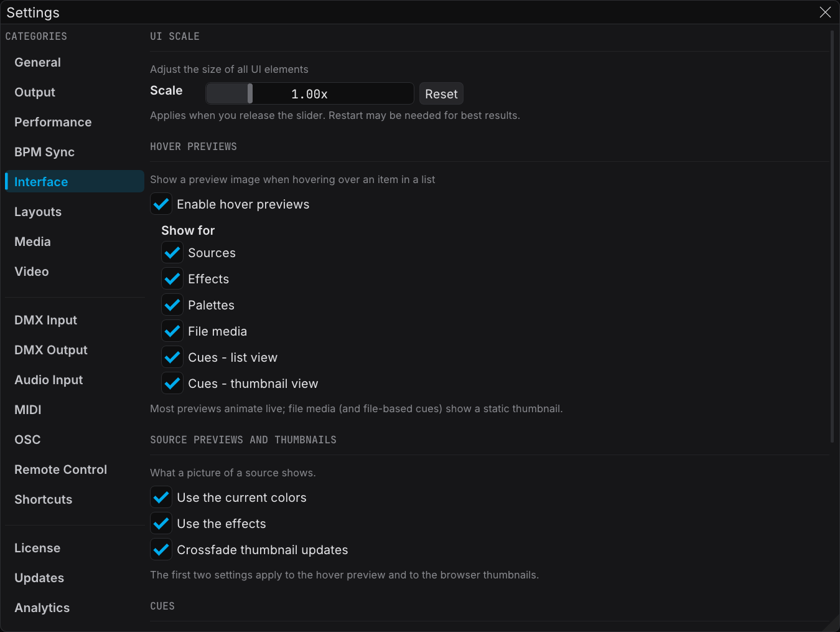Reset the UI scale value
Image resolution: width=840 pixels, height=632 pixels.
(441, 94)
